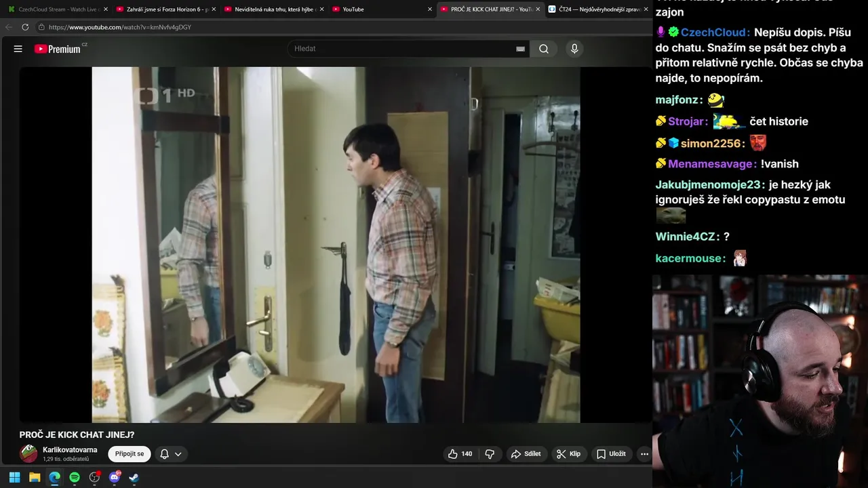Open Microsoft Edge from taskbar

point(54,477)
